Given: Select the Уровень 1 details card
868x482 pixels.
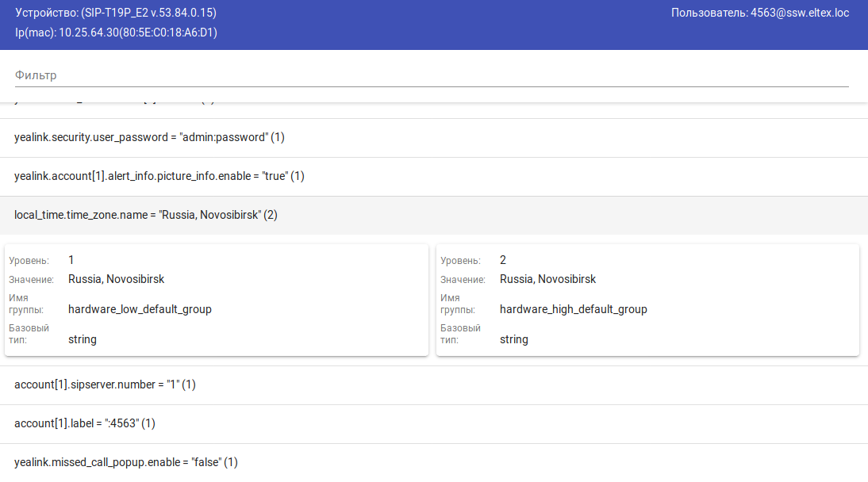Looking at the screenshot, I should [x=216, y=300].
